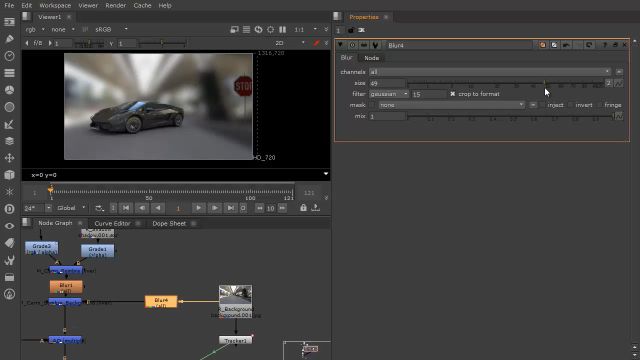Open the Particles nodes toolbar menu
The image size is (640, 360).
coord(9,192)
